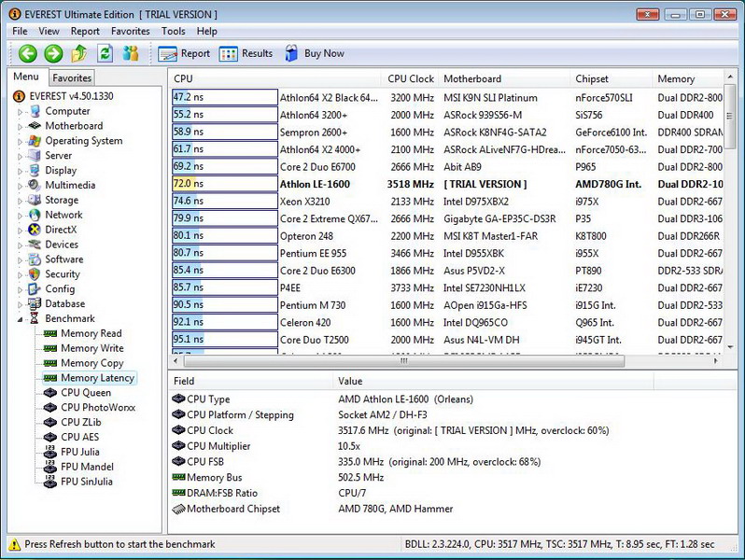Image resolution: width=745 pixels, height=560 pixels.
Task: Select the Memory Read benchmark
Action: pos(91,333)
